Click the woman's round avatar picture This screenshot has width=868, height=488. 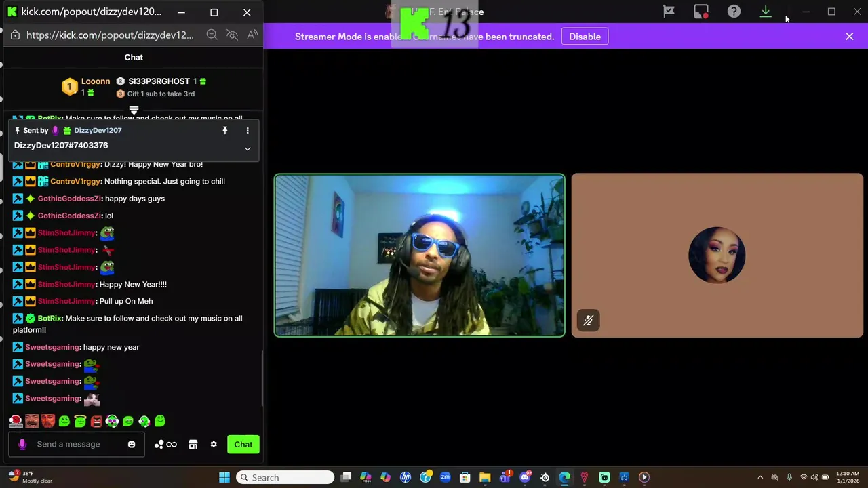[x=717, y=256]
